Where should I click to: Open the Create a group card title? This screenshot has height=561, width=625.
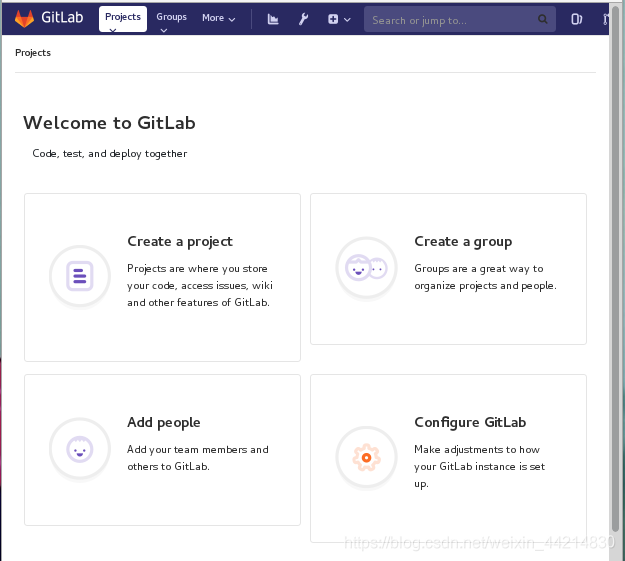(x=463, y=242)
